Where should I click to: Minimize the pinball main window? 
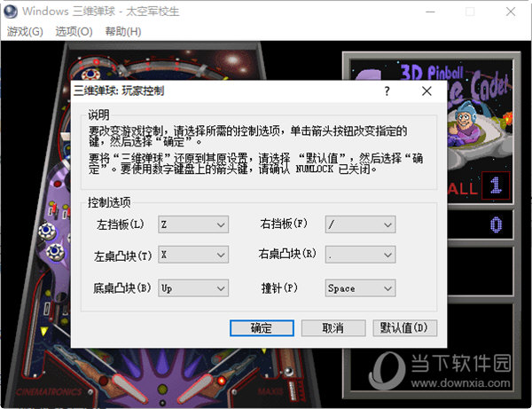[x=430, y=12]
